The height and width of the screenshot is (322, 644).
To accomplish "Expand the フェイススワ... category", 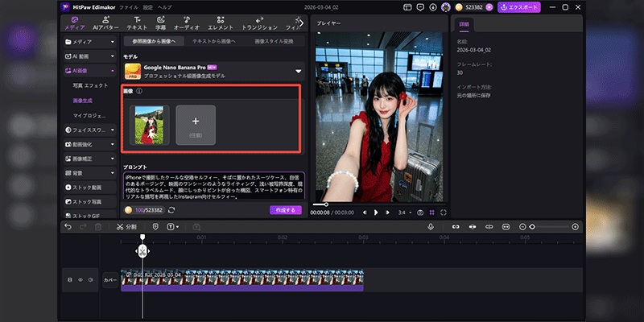I will pos(90,130).
